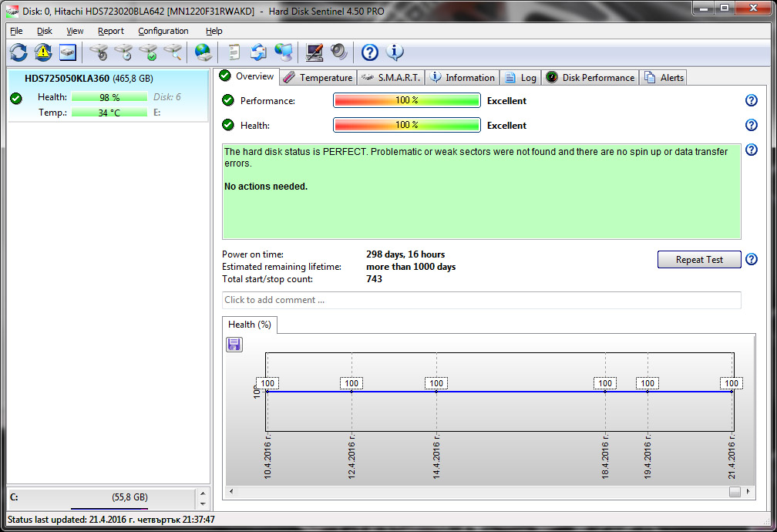This screenshot has width=777, height=532.
Task: Switch to the Alerts tab
Action: [664, 78]
